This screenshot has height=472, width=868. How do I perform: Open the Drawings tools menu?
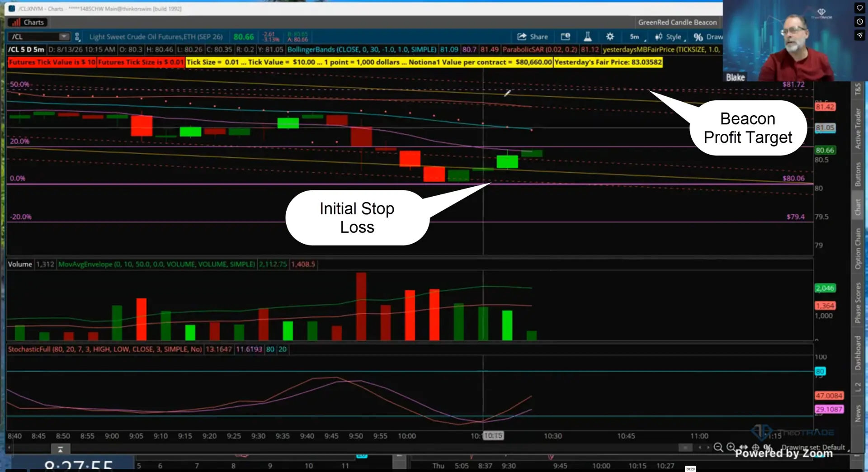tap(708, 37)
